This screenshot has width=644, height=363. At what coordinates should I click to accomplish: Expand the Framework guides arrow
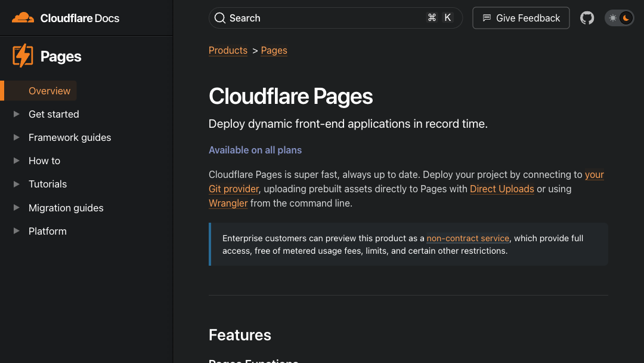(17, 137)
